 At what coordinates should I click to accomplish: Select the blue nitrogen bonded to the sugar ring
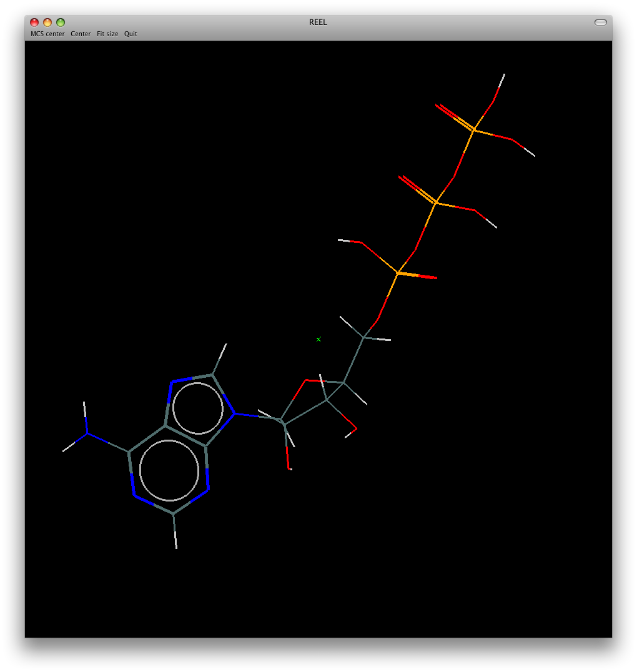(235, 413)
